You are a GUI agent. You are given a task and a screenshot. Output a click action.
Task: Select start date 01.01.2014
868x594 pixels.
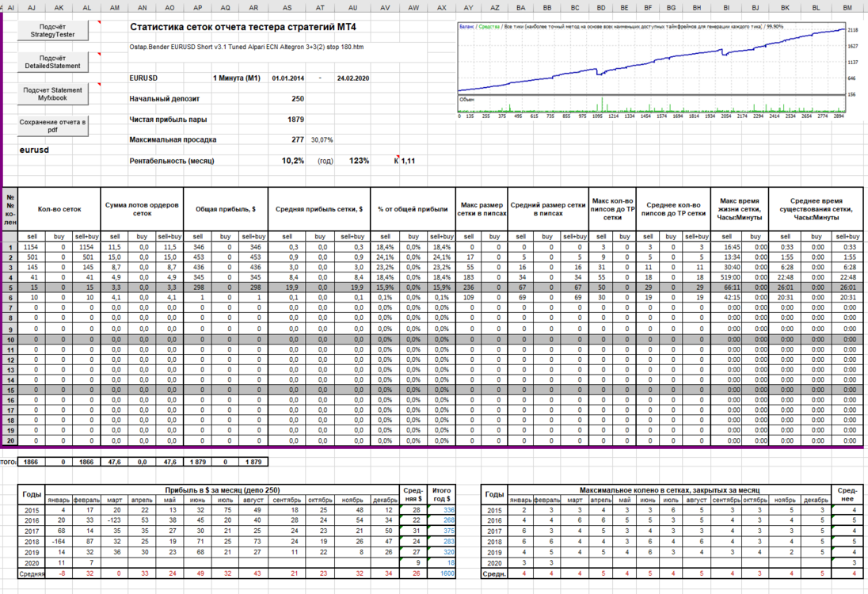coord(287,78)
